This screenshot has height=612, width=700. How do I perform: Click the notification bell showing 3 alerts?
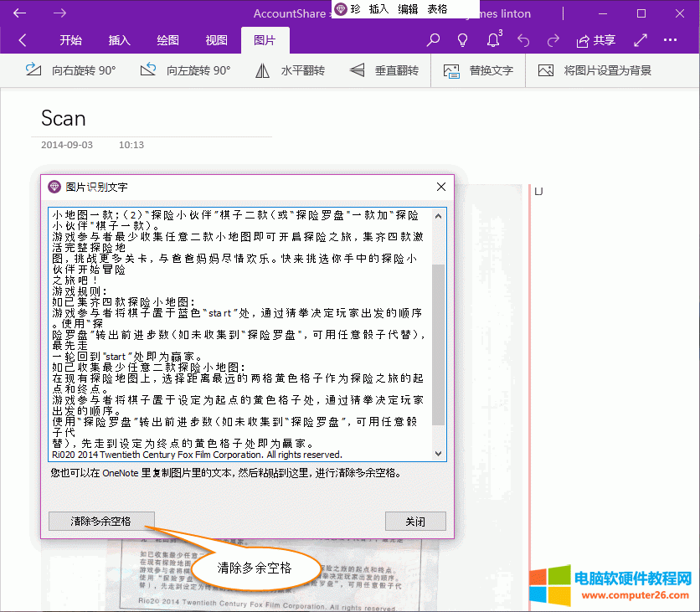pos(493,39)
